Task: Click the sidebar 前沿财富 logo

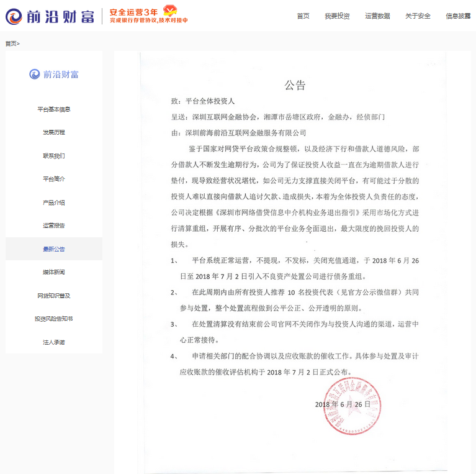Action: pyautogui.click(x=54, y=74)
